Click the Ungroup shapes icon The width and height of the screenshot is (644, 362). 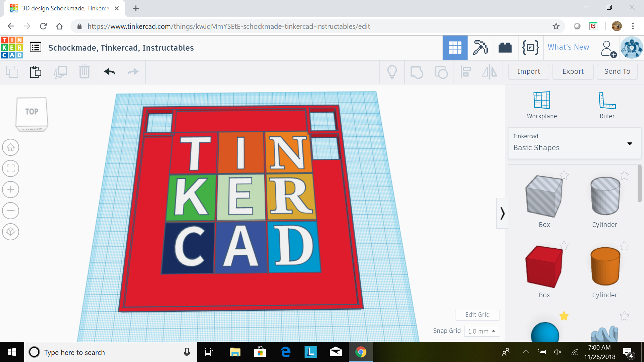(x=441, y=72)
